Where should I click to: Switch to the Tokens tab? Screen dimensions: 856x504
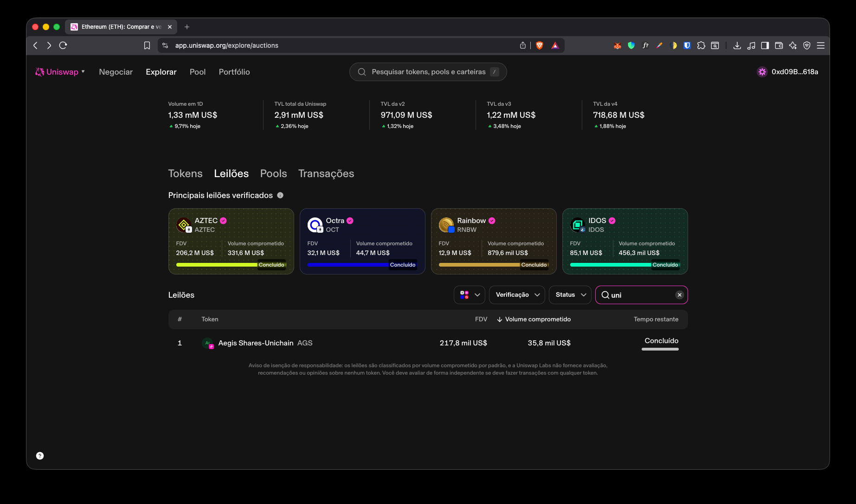tap(185, 173)
